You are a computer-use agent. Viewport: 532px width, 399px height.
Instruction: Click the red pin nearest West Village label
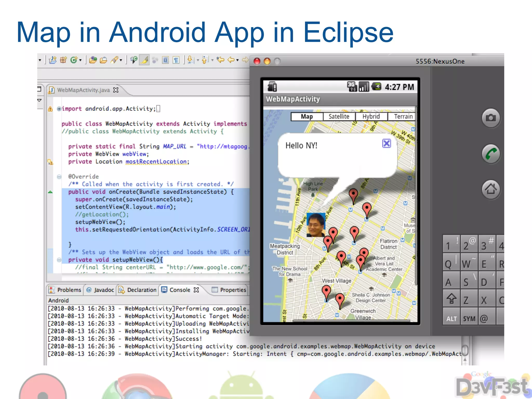tap(326, 292)
